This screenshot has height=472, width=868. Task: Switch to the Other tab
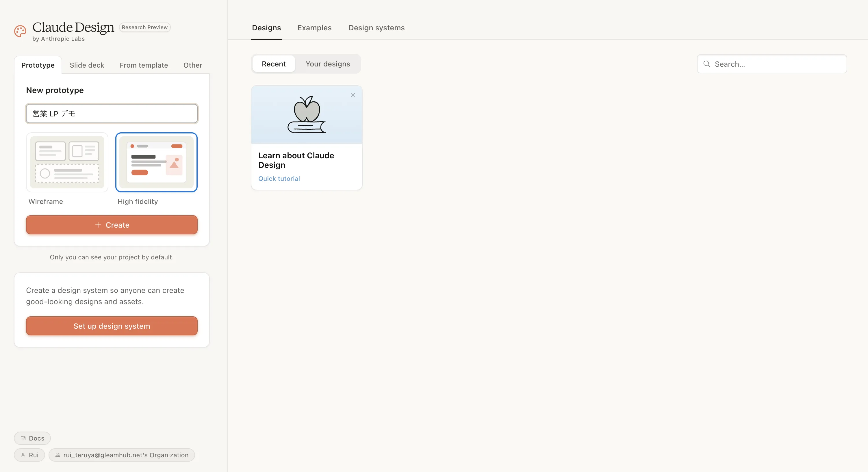[192, 65]
